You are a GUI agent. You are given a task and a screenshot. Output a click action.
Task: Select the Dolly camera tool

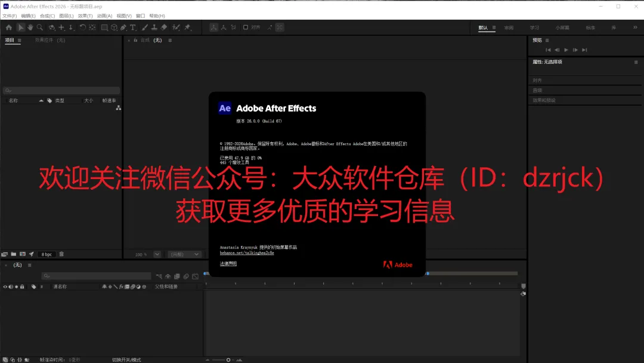pos(71,27)
